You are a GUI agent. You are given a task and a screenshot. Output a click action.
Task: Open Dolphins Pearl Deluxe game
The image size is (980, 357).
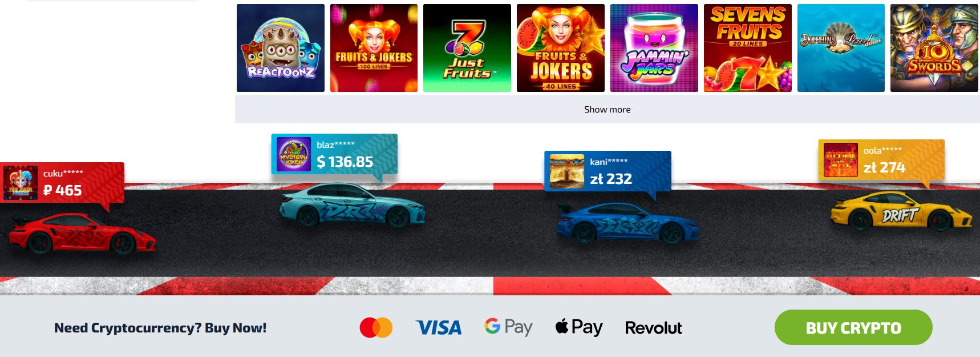pyautogui.click(x=841, y=48)
